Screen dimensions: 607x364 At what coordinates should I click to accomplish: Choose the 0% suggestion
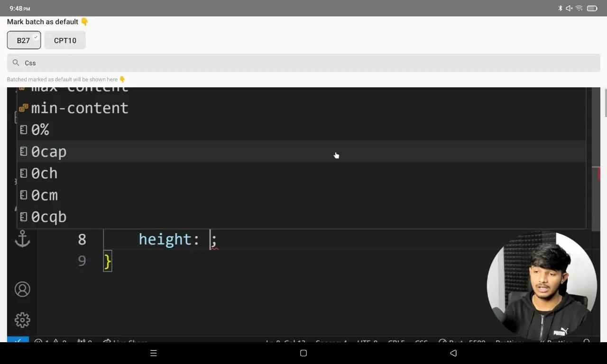[x=301, y=130]
